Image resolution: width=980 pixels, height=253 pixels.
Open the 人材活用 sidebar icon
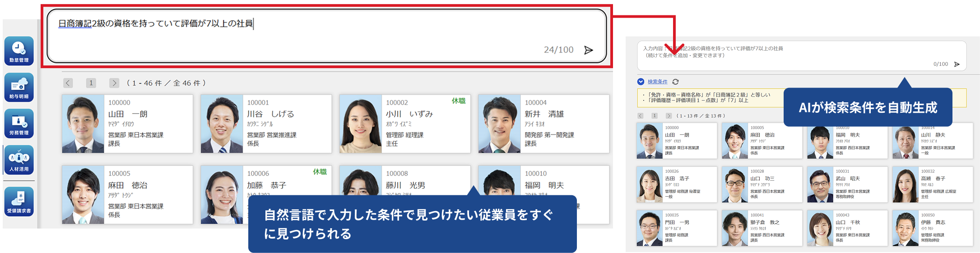(19, 160)
